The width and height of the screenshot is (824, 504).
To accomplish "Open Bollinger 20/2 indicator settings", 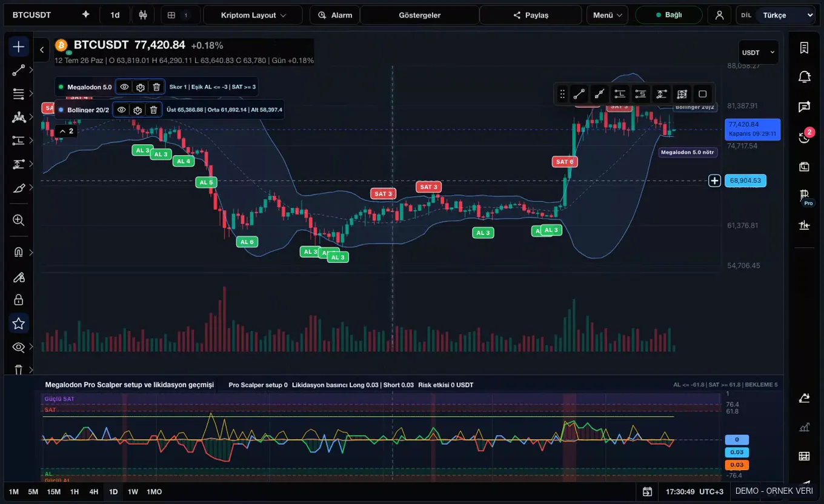I will pos(138,110).
